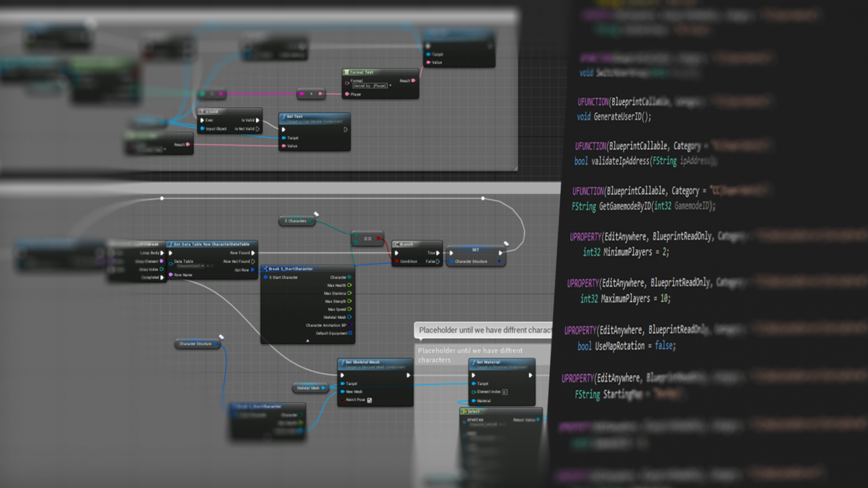This screenshot has width=868, height=488.
Task: Open the Data Table asset dropdown
Action: click(x=190, y=266)
